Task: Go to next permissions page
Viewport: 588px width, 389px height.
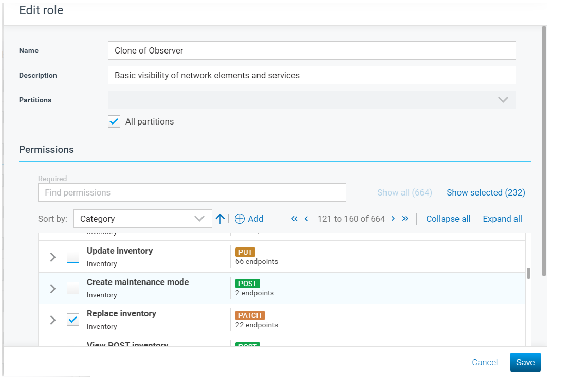Action: (393, 219)
